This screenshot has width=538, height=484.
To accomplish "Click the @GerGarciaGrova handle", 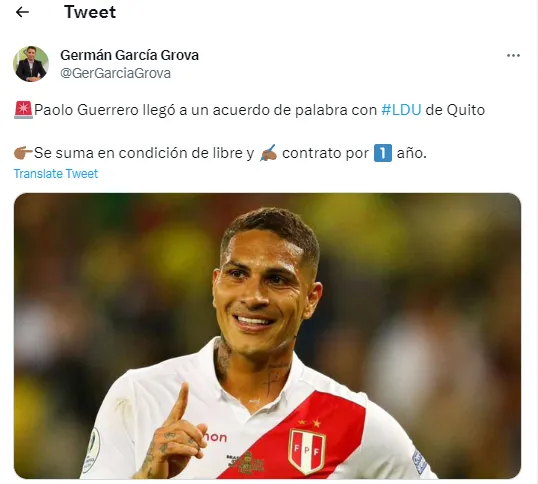I will pos(115,73).
